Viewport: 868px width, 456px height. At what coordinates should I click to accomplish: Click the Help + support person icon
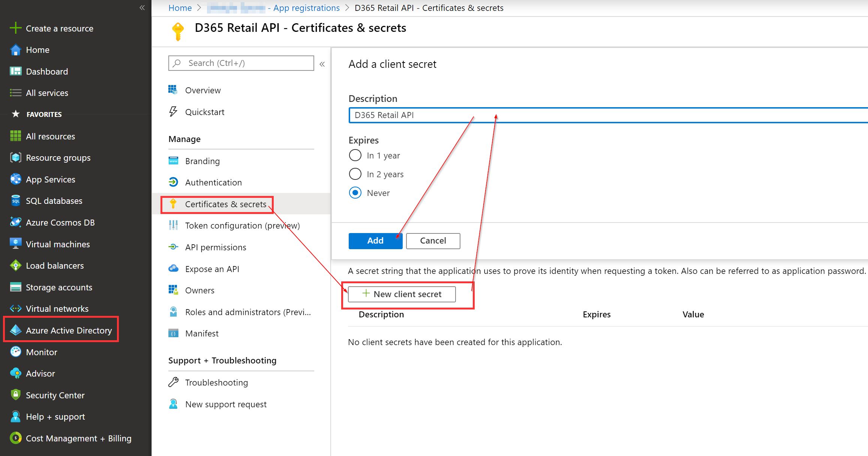(15, 417)
